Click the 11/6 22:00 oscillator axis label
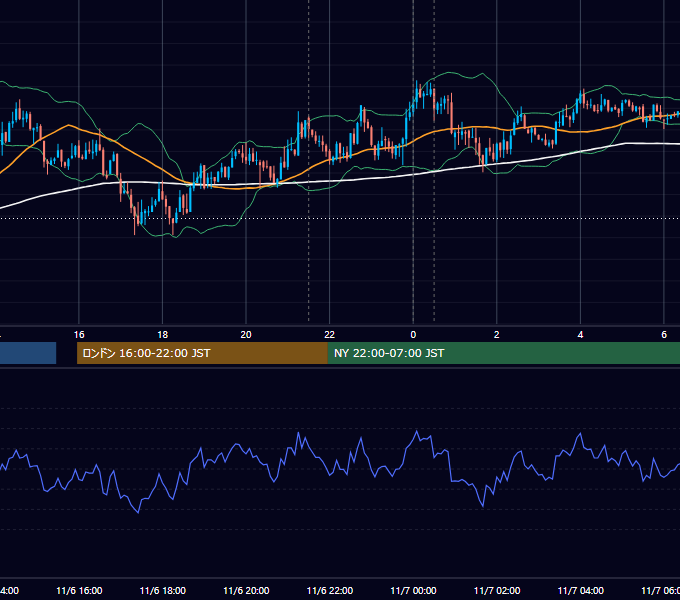 tap(330, 590)
